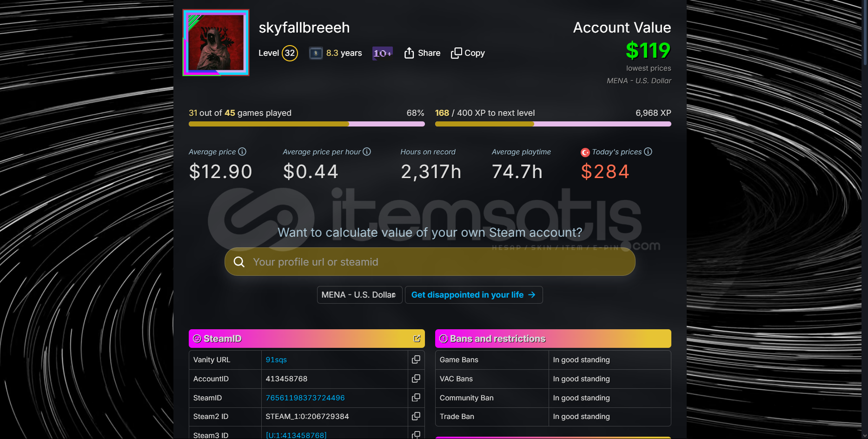868x439 pixels.
Task: Click the XP to next level progress bar
Action: click(x=553, y=124)
